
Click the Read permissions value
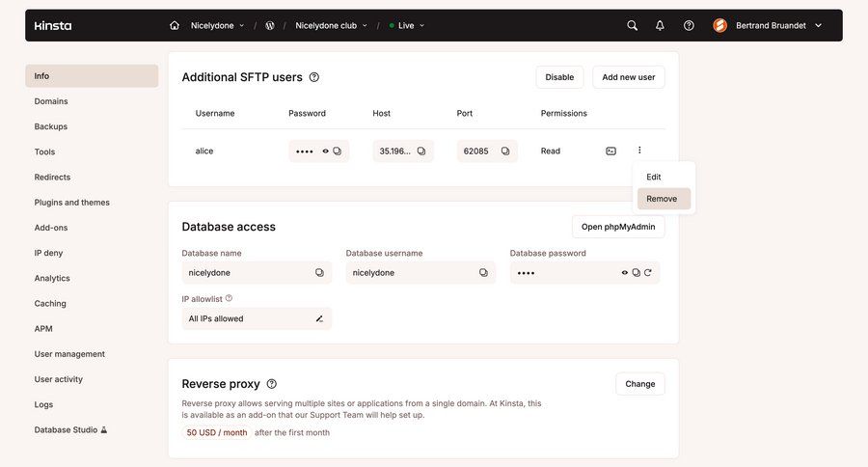pos(551,151)
